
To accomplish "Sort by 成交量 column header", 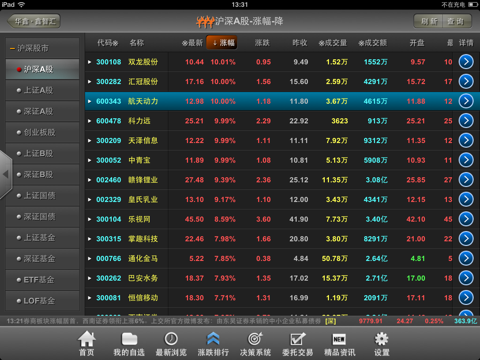I will 333,43.
